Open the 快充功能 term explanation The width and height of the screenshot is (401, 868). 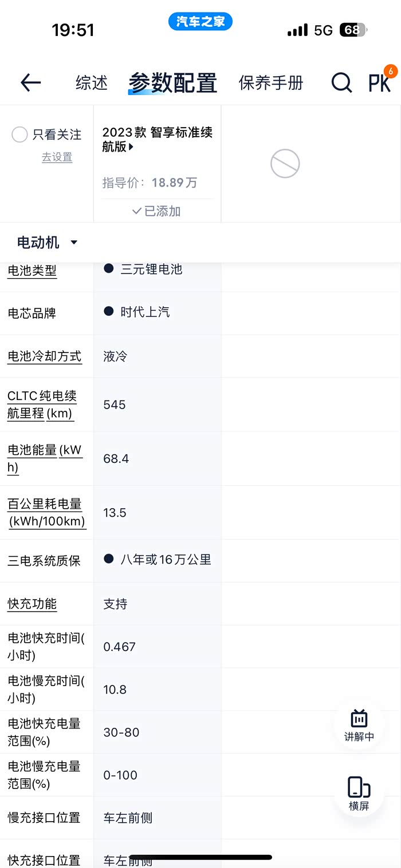click(x=32, y=604)
